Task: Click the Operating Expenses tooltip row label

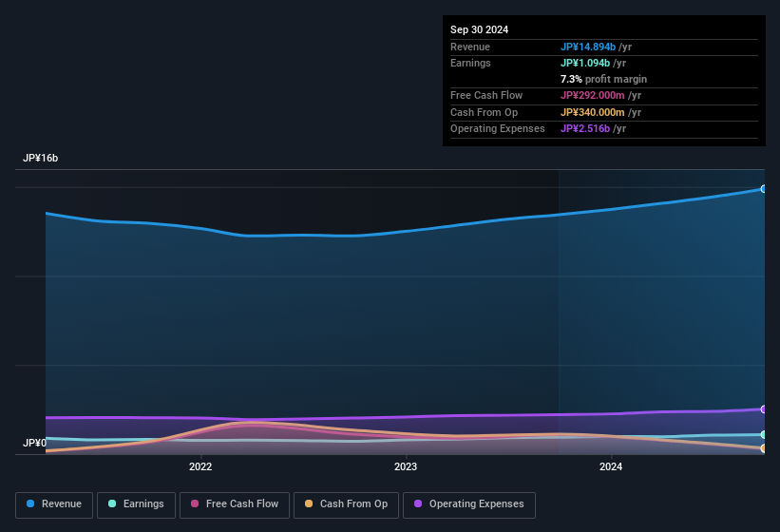Action: pos(498,129)
